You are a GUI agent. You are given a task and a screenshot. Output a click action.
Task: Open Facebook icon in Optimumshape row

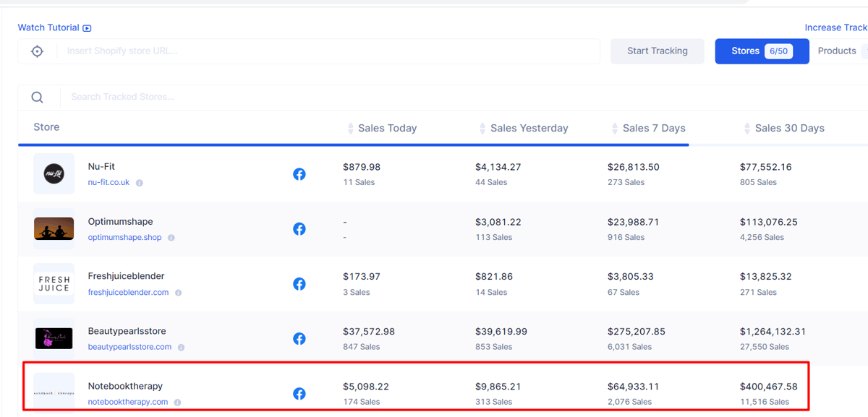coord(299,229)
